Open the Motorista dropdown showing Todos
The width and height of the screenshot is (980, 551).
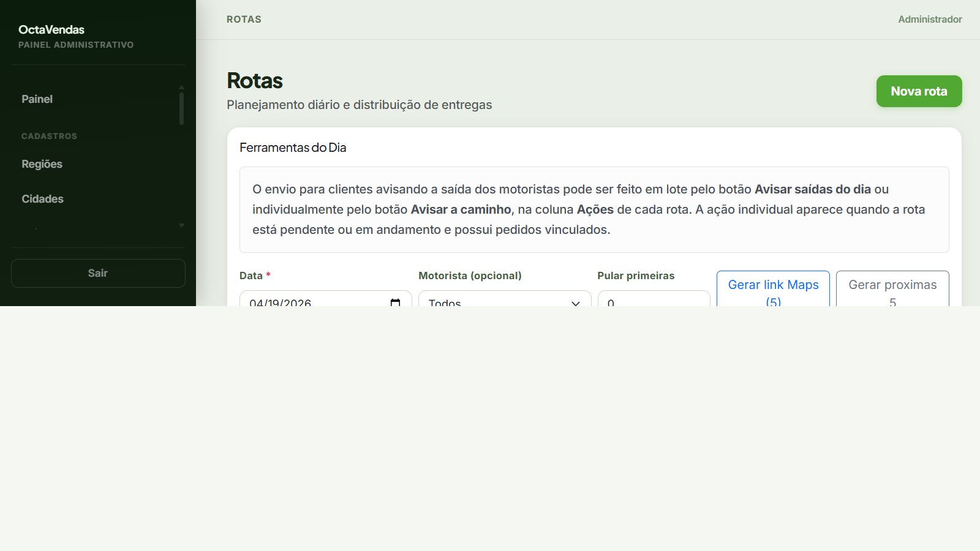click(503, 302)
